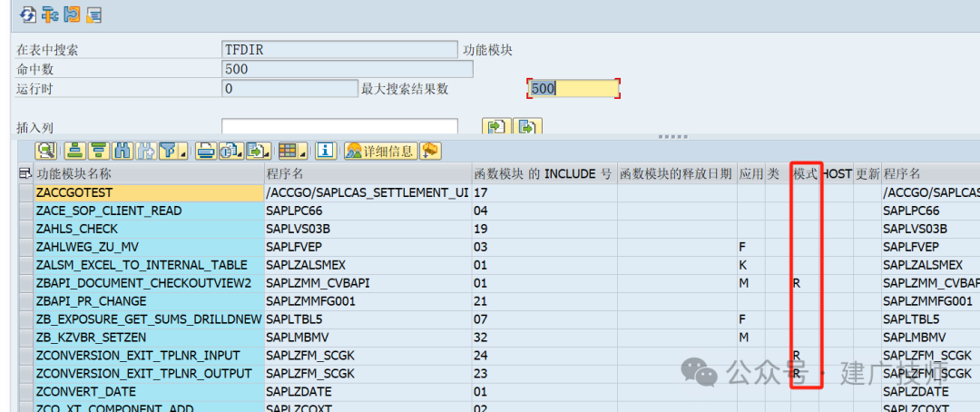Click the fourth top toolbar document list icon
980x412 pixels.
point(93,15)
